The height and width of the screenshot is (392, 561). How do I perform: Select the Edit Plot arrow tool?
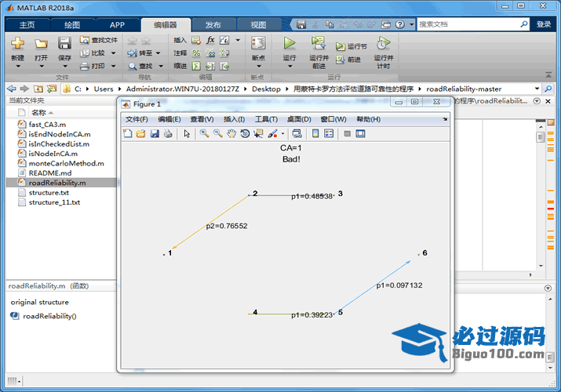coord(187,133)
